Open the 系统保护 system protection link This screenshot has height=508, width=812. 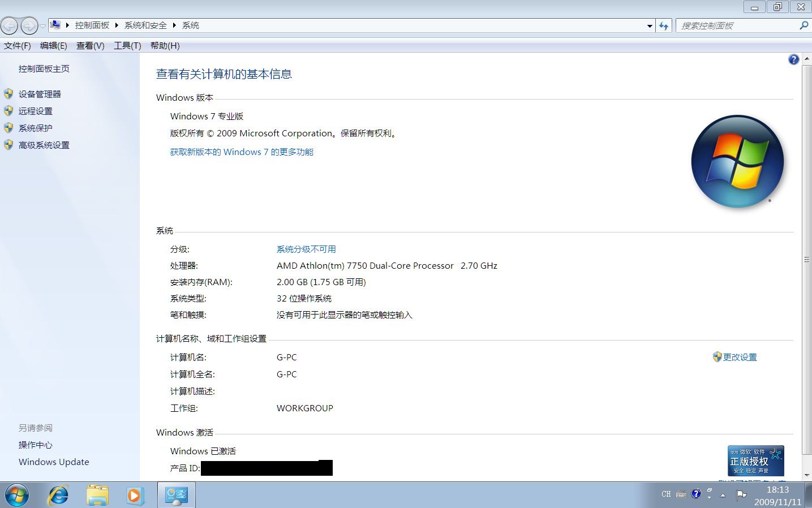pos(35,128)
